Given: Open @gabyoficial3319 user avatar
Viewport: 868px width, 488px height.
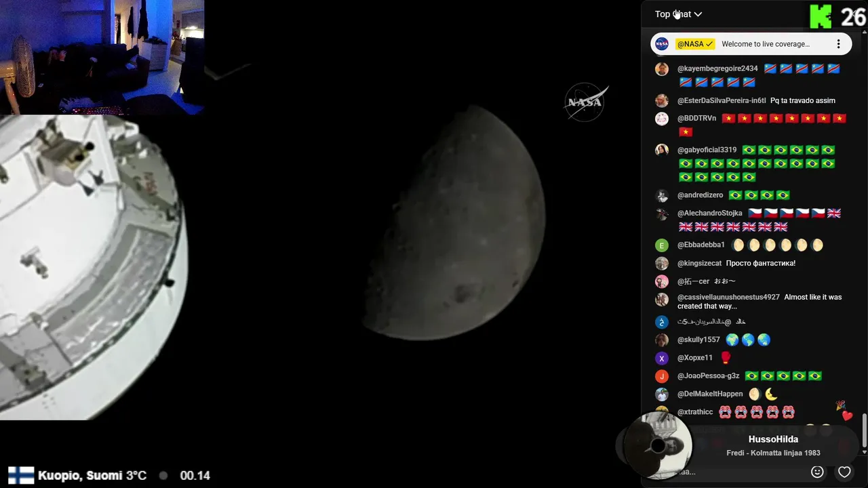Looking at the screenshot, I should point(662,150).
